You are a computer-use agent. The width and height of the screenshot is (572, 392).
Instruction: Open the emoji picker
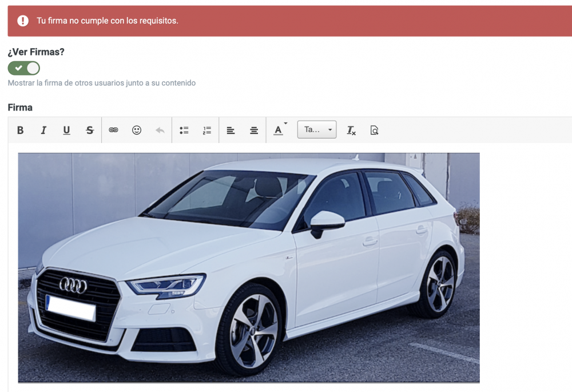(x=137, y=130)
